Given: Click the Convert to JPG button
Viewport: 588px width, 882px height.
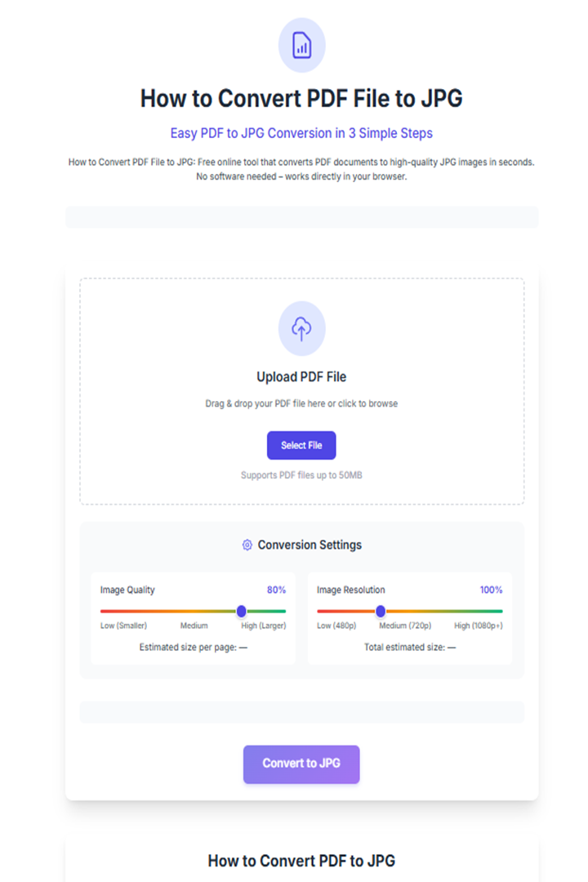Looking at the screenshot, I should (301, 764).
